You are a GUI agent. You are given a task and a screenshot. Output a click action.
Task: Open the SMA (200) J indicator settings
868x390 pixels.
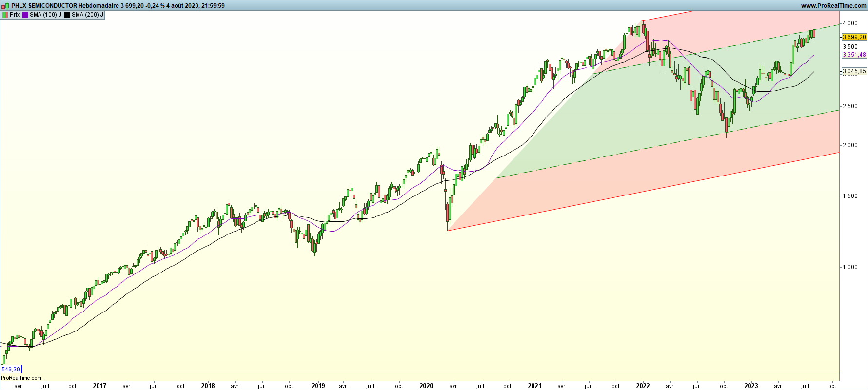84,15
